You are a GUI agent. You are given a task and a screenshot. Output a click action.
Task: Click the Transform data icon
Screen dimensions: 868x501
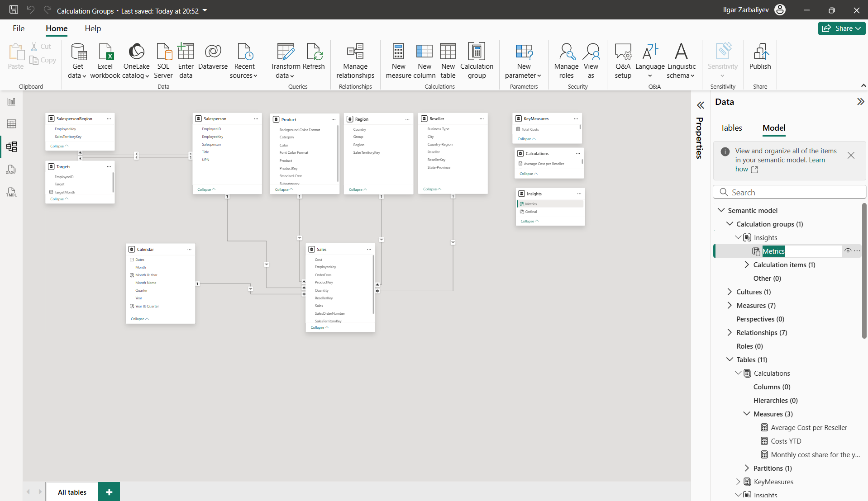[x=286, y=52]
